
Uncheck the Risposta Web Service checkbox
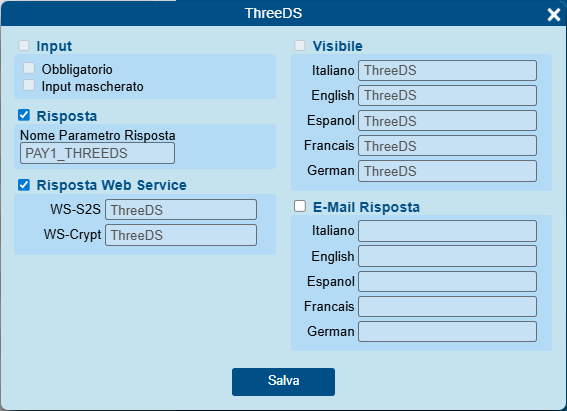tap(24, 185)
